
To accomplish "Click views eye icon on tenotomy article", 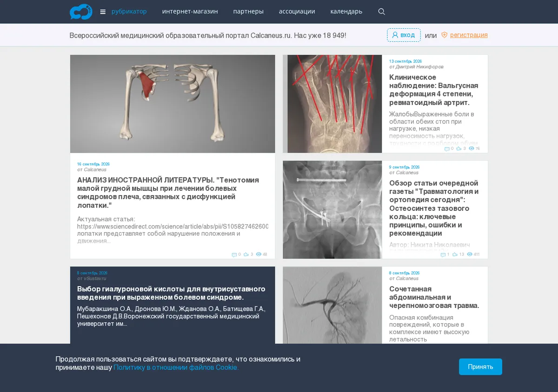I will 259,255.
